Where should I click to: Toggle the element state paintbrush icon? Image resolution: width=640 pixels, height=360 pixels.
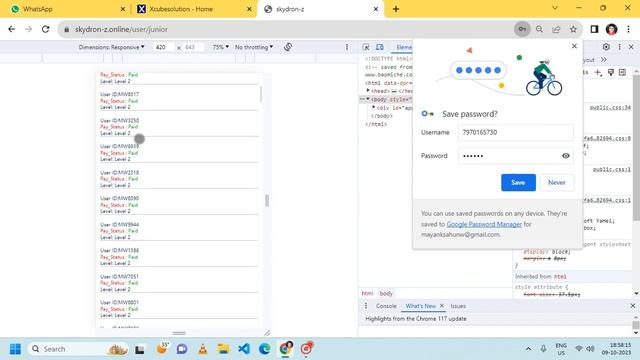611,72
